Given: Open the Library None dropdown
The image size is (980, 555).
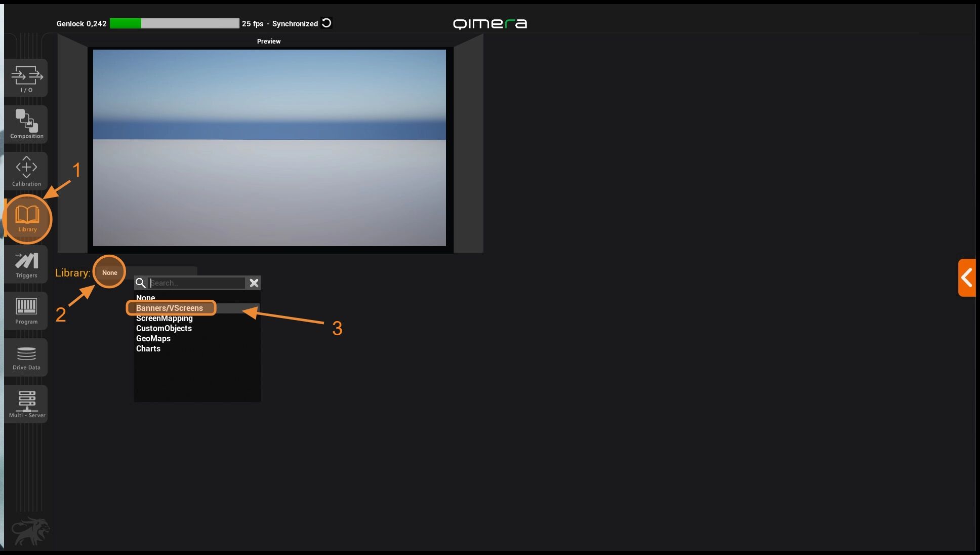Looking at the screenshot, I should [x=109, y=272].
